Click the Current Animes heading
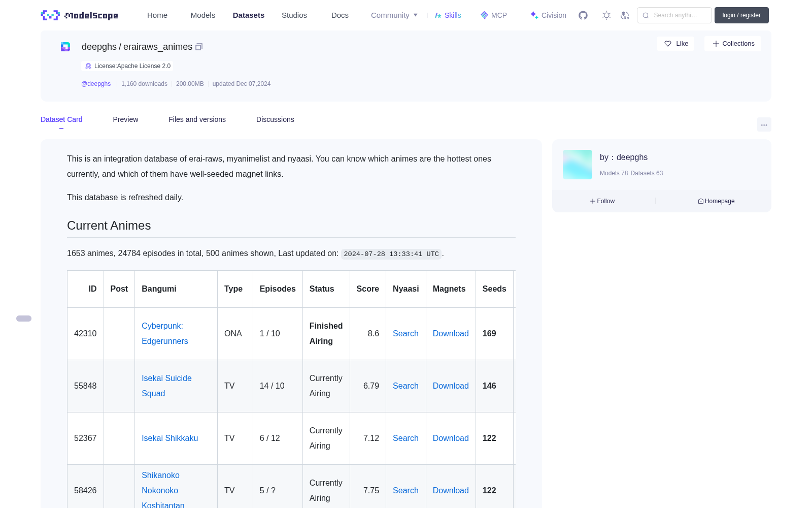The width and height of the screenshot is (812, 508). coord(109,226)
